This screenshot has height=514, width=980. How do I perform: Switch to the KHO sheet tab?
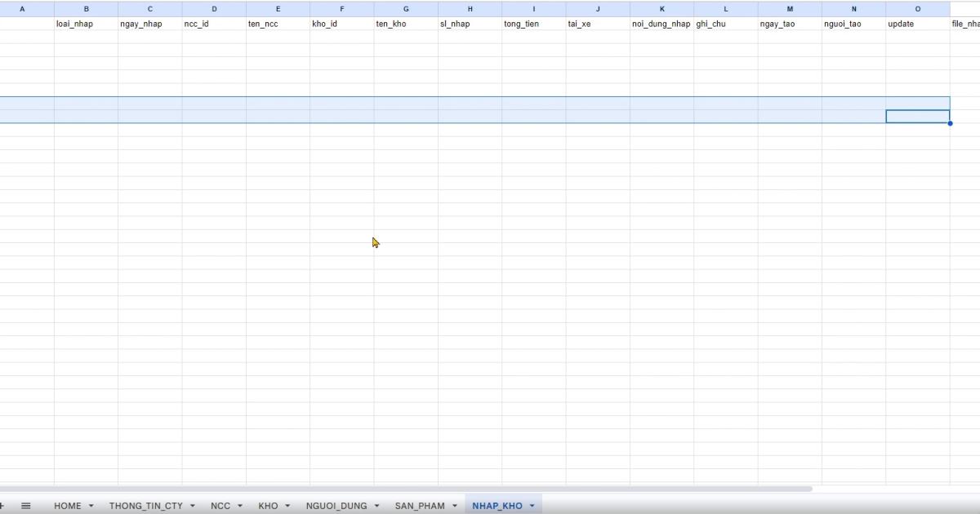pyautogui.click(x=269, y=506)
